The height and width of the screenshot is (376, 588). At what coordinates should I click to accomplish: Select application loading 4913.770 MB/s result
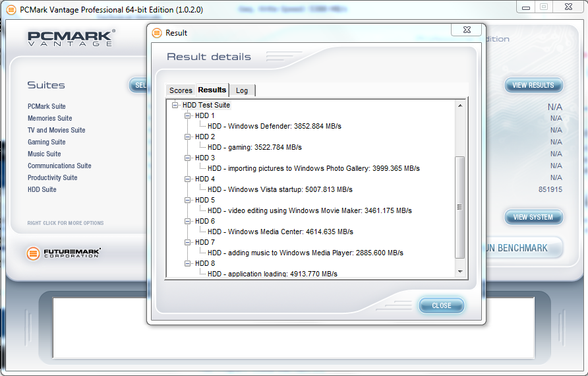coord(273,274)
